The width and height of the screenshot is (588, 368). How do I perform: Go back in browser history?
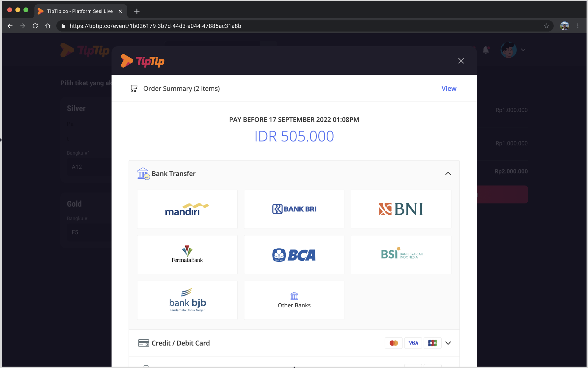pos(10,26)
